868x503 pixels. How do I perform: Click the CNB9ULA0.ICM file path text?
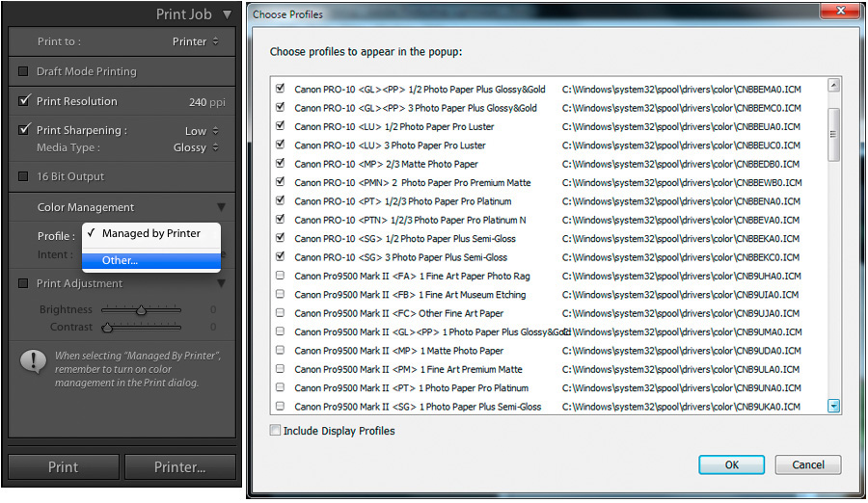[681, 369]
